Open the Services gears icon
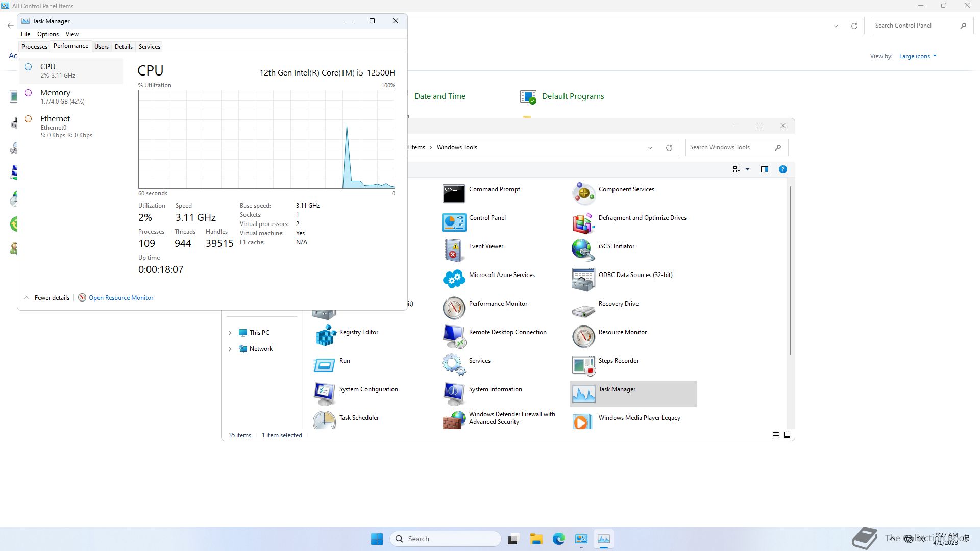The image size is (980, 551). [x=453, y=365]
